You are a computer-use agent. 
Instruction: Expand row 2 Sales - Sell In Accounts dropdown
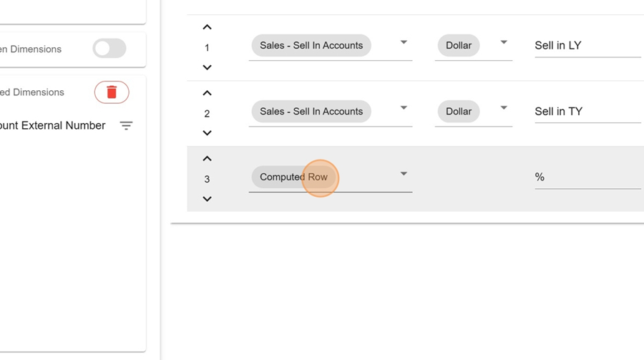point(404,107)
